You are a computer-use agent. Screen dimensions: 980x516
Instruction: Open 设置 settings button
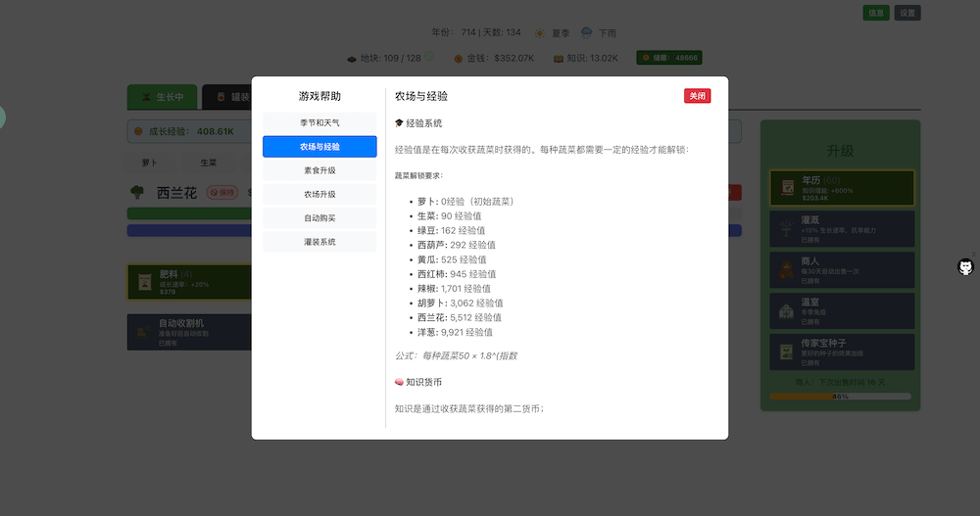(x=907, y=13)
